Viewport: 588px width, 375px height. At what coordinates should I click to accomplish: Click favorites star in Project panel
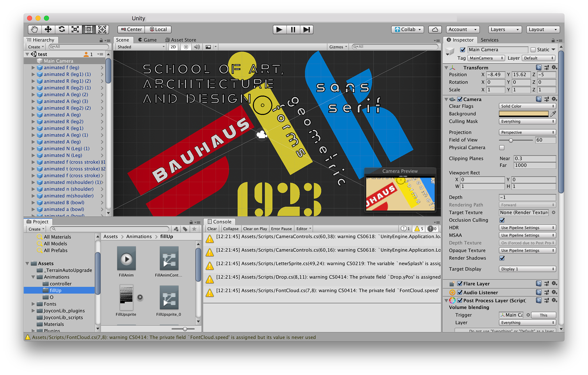click(x=194, y=229)
